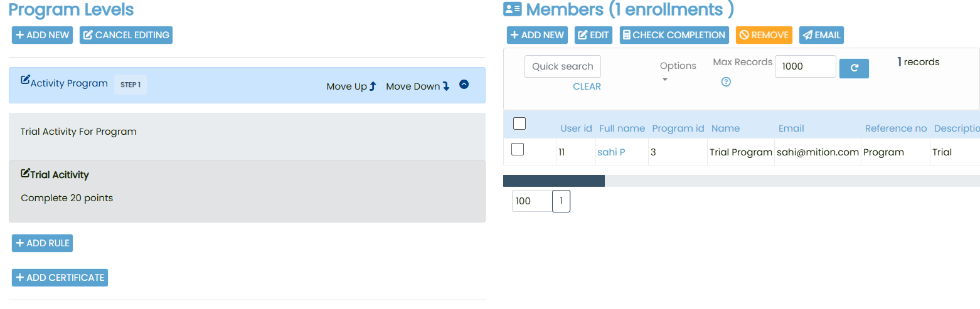The height and width of the screenshot is (309, 980).
Task: Click the Clear search link
Action: 587,86
